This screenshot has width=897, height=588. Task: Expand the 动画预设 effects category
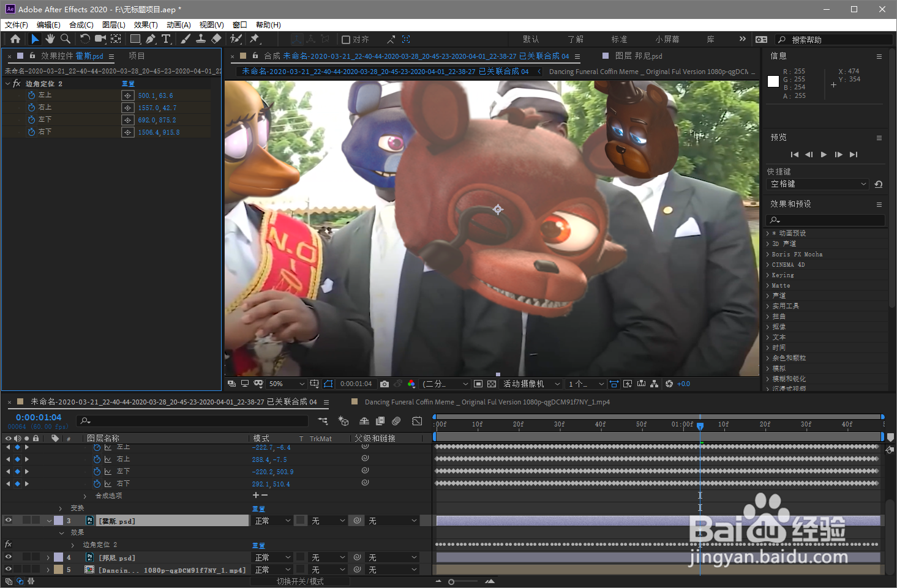tap(768, 233)
